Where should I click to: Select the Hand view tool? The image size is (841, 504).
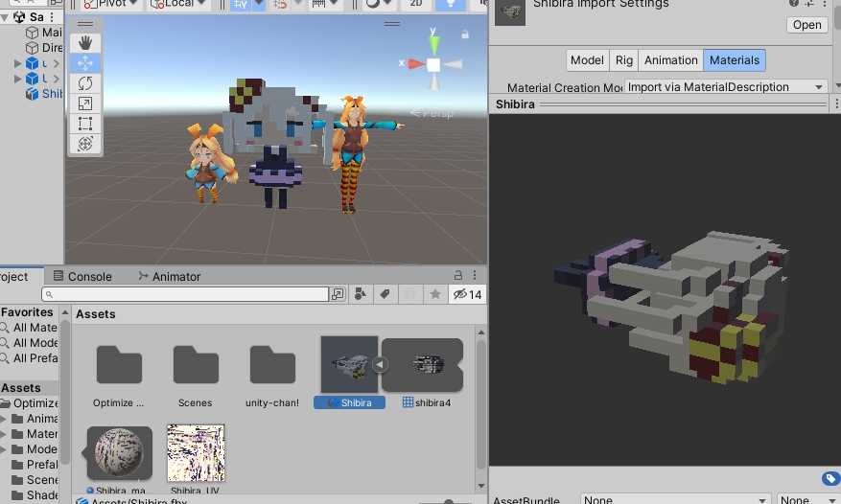(x=85, y=43)
